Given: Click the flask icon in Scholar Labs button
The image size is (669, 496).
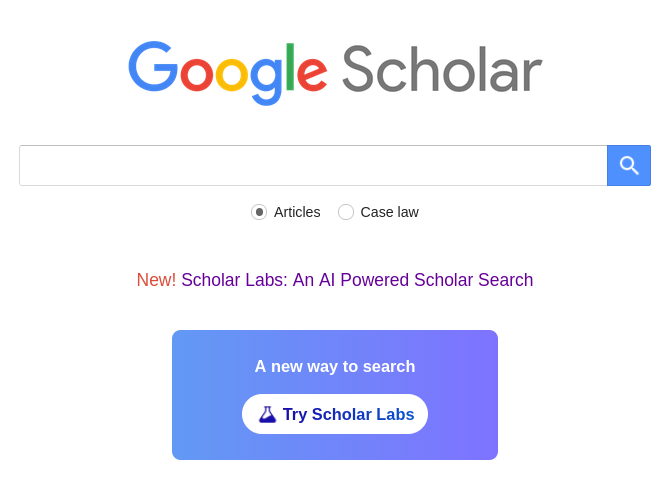Looking at the screenshot, I should pos(267,414).
